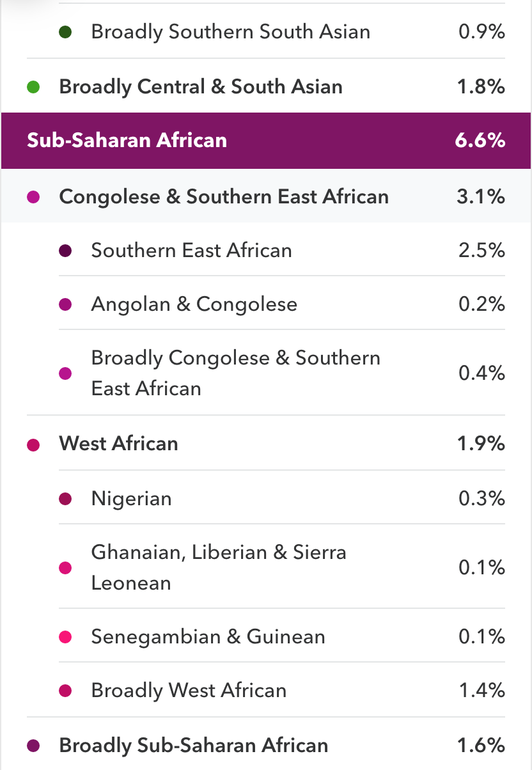Select the Nigerian ancestry row
The image size is (532, 770).
[282, 498]
